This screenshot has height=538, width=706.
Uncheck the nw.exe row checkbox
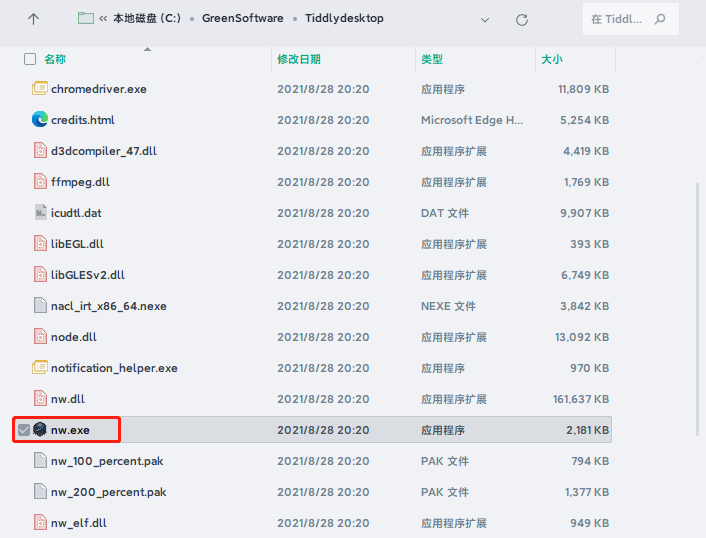coord(24,430)
